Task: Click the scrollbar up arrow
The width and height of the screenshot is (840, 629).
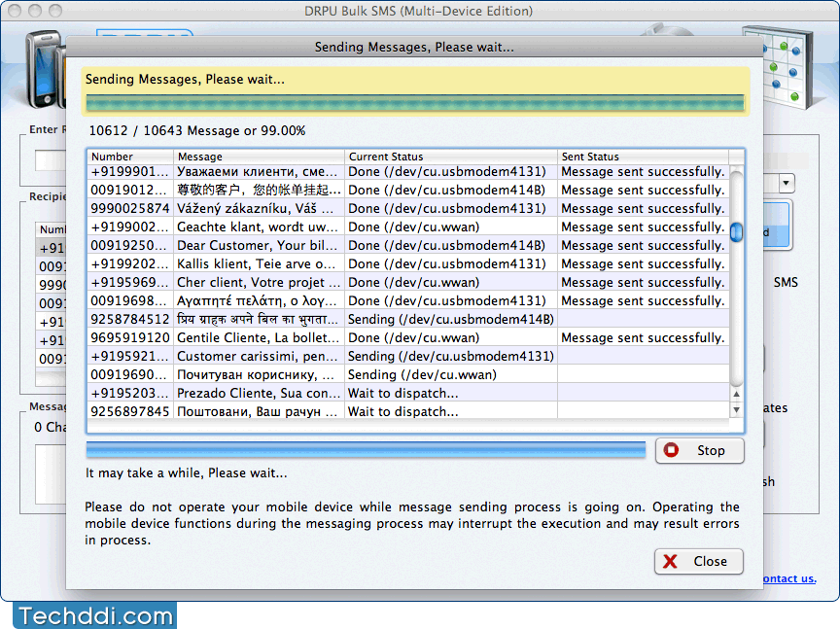Action: 737,394
